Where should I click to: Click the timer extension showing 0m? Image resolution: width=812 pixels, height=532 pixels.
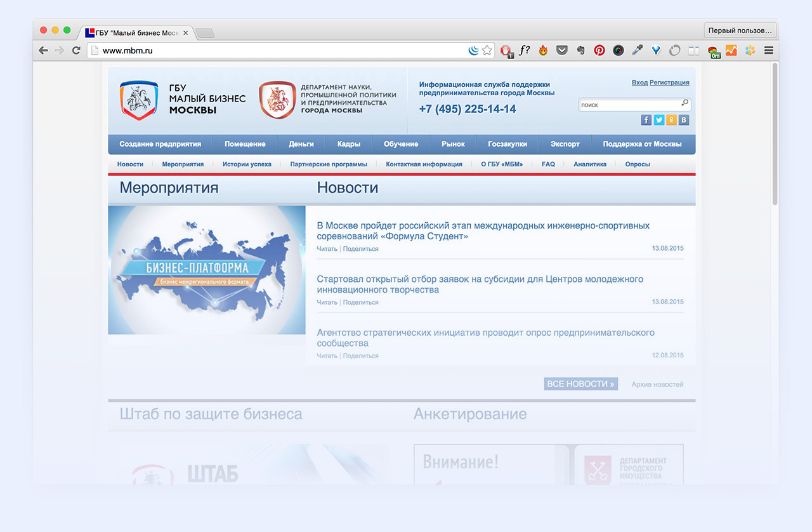click(x=714, y=51)
